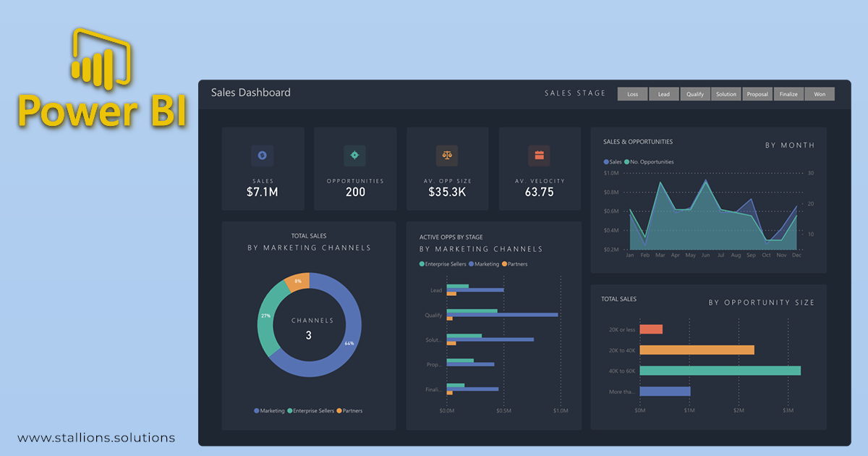Filter by the Loss sales stage
The width and height of the screenshot is (868, 456).
[633, 94]
